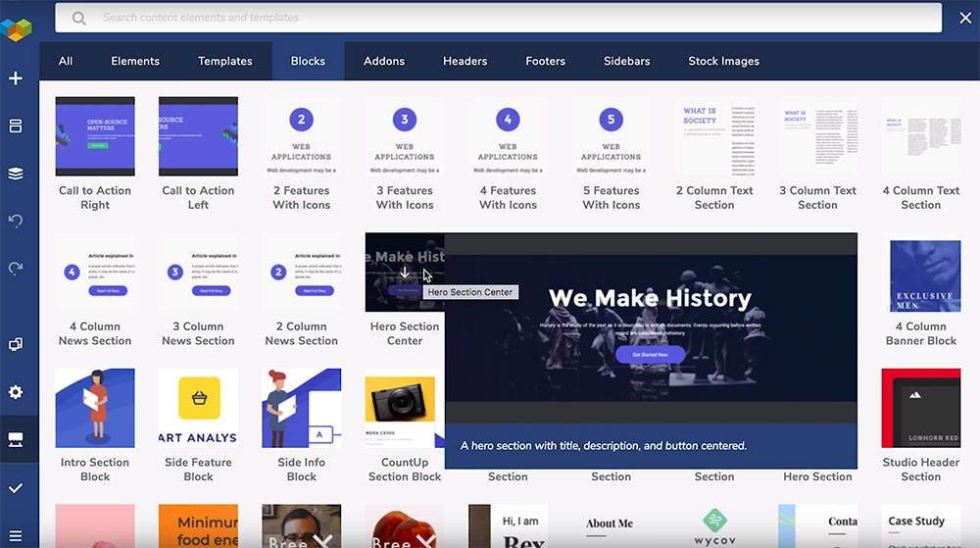980x548 pixels.
Task: Choose Intro Section Block thumbnail
Action: pos(95,408)
